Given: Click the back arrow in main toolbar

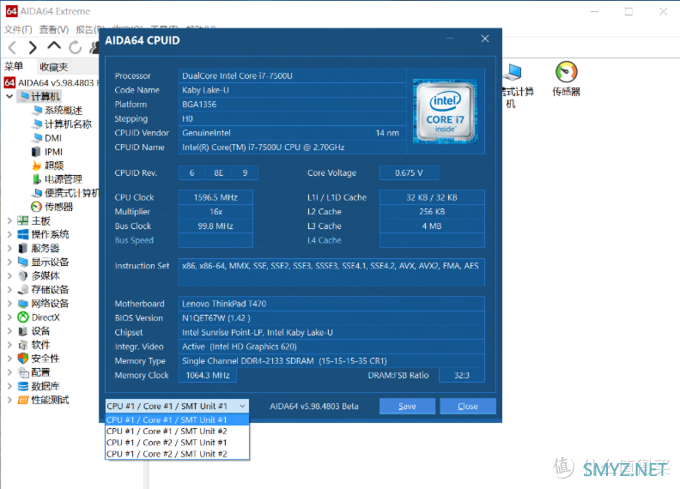Looking at the screenshot, I should (x=12, y=47).
